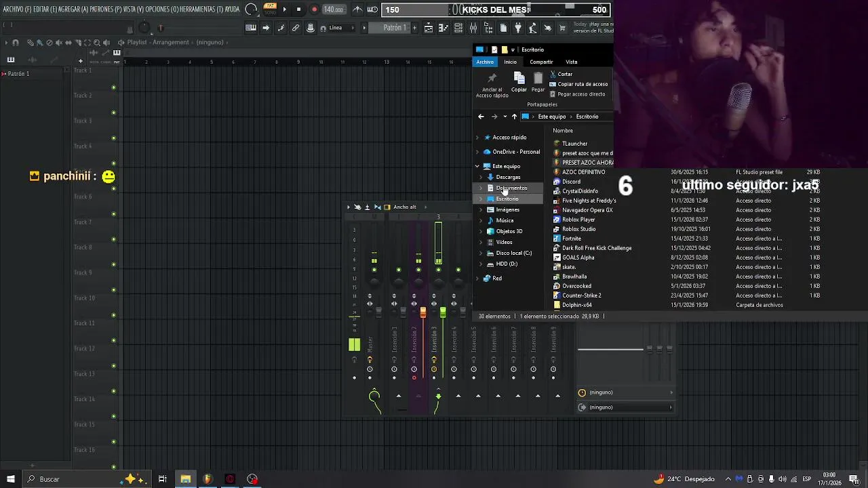Image resolution: width=868 pixels, height=488 pixels.
Task: Expand Disco local (C:) tree node
Action: (x=481, y=253)
